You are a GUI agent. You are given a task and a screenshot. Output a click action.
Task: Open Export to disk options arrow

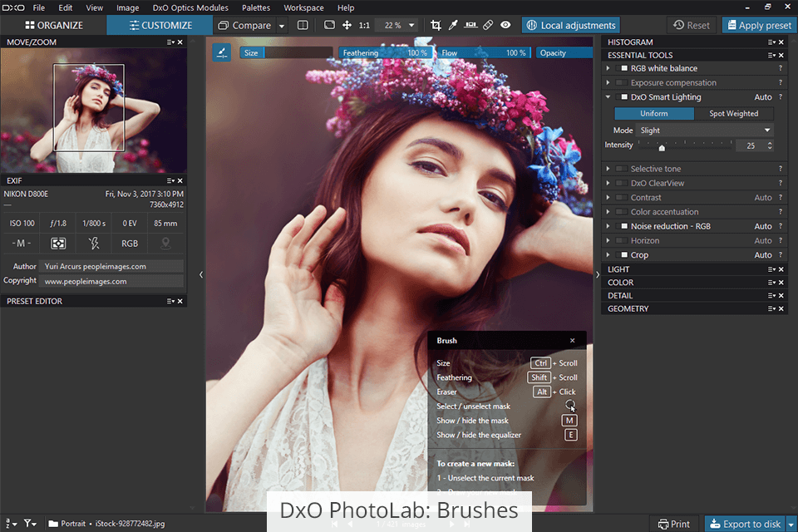(x=791, y=524)
